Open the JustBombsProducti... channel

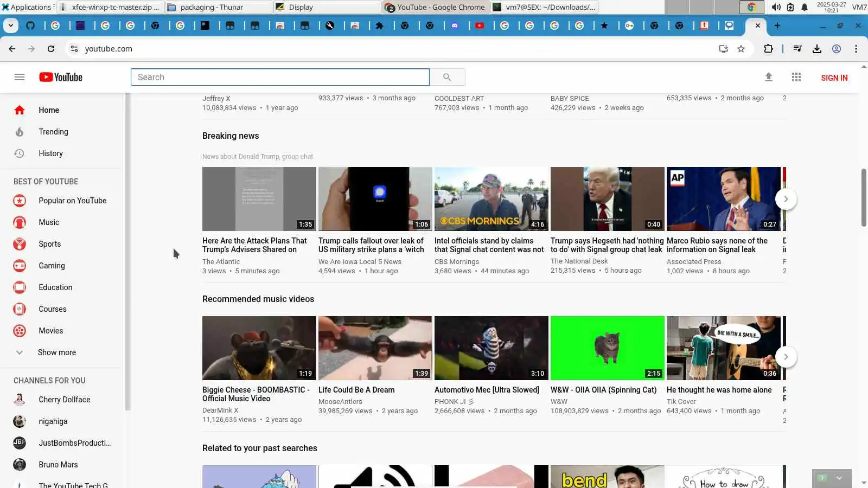pyautogui.click(x=62, y=443)
